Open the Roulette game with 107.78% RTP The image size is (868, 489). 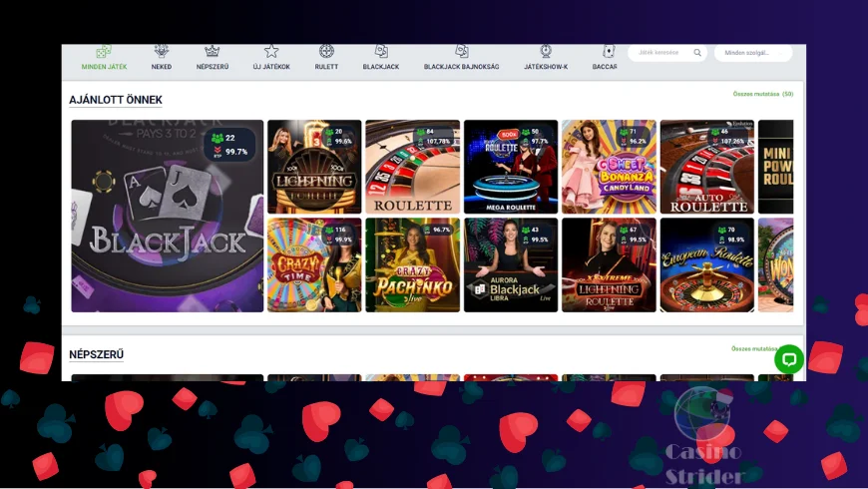(x=412, y=167)
